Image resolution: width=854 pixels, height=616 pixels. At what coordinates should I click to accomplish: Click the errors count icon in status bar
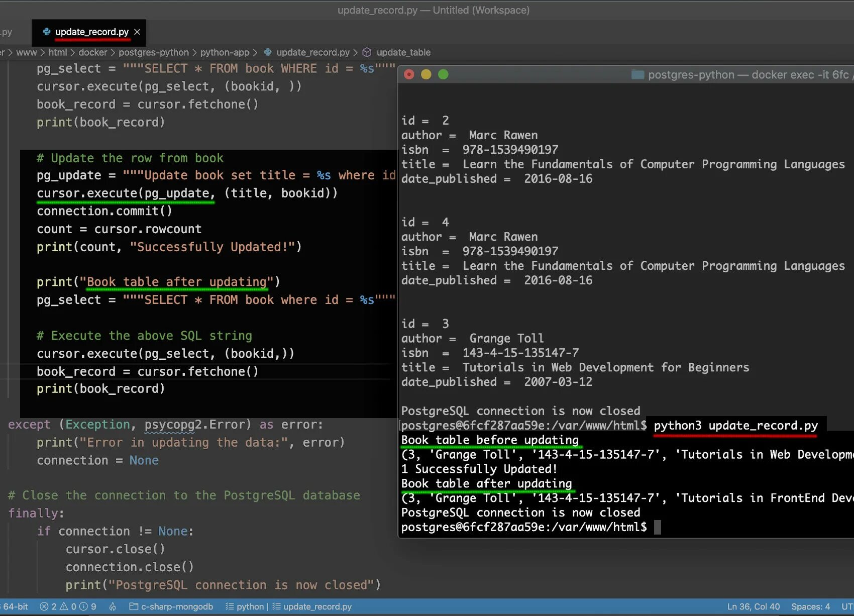pyautogui.click(x=44, y=606)
